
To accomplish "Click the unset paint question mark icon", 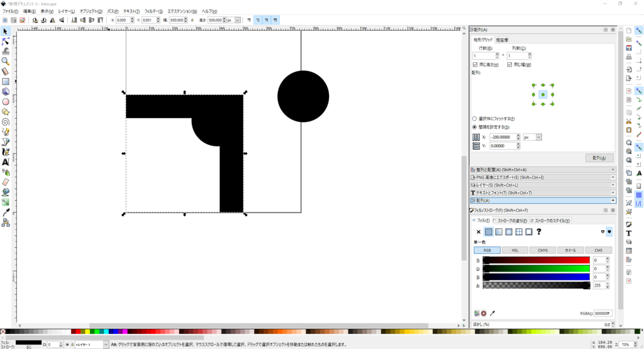I will pyautogui.click(x=539, y=231).
